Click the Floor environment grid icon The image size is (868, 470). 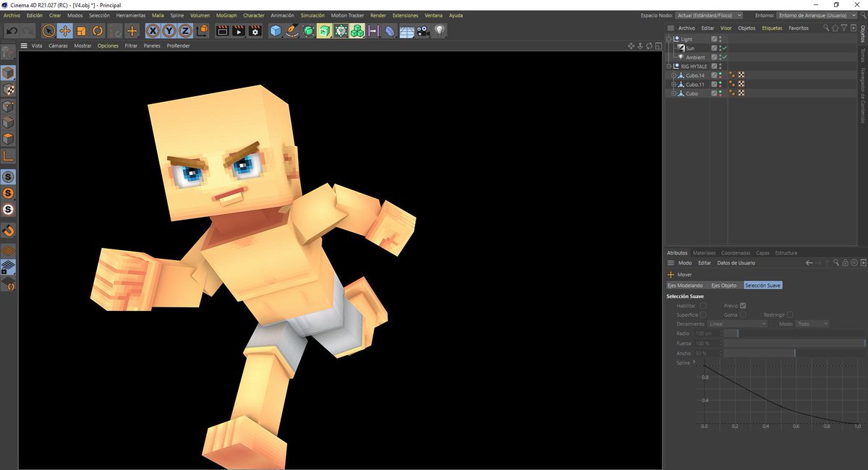click(x=407, y=31)
